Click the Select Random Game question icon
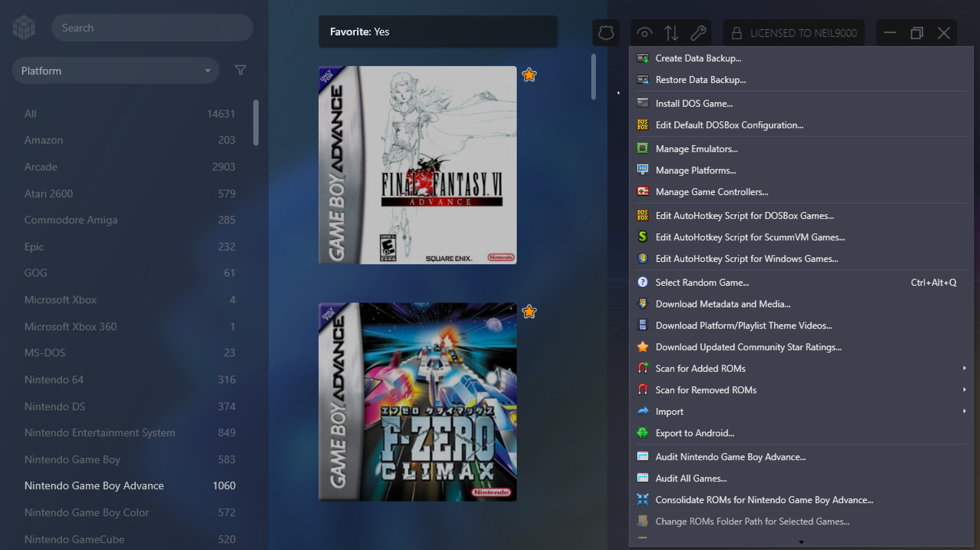This screenshot has width=980, height=550. pyautogui.click(x=642, y=282)
